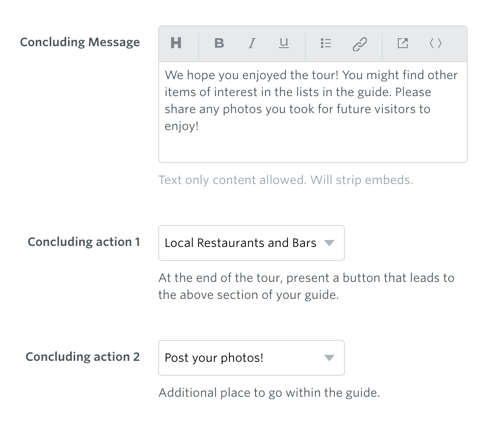
Task: Toggle underline formatting in message editor
Action: pyautogui.click(x=284, y=43)
